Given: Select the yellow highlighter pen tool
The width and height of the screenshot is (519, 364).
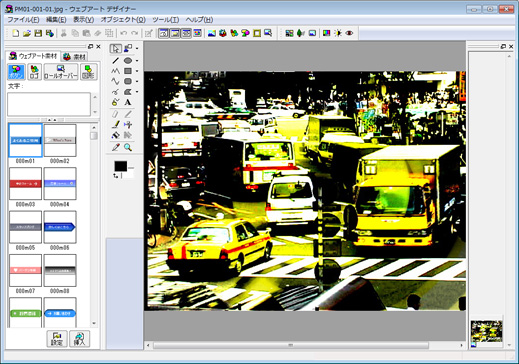Looking at the screenshot, I should (115, 125).
